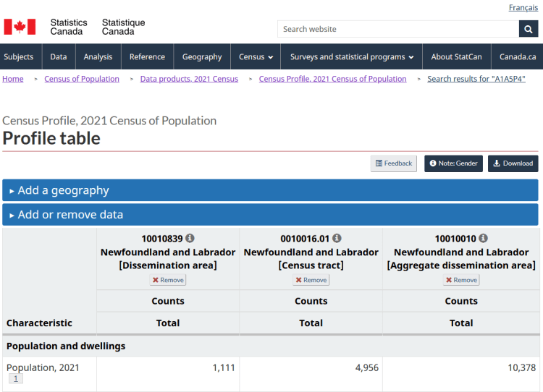Expand the Add a geography panel
The width and height of the screenshot is (543, 392).
(x=270, y=190)
